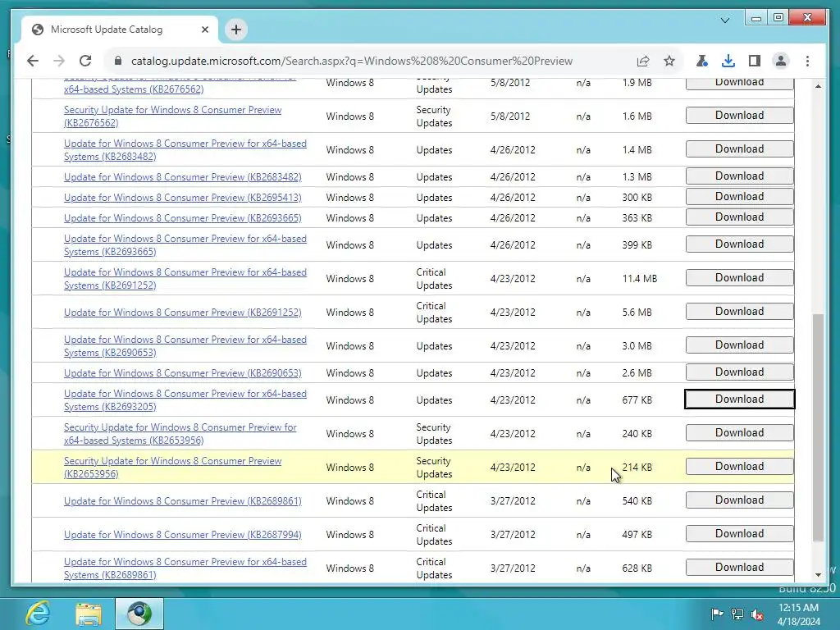Image resolution: width=840 pixels, height=630 pixels.
Task: Open KB2693205 x64-based Systems link
Action: [x=185, y=400]
